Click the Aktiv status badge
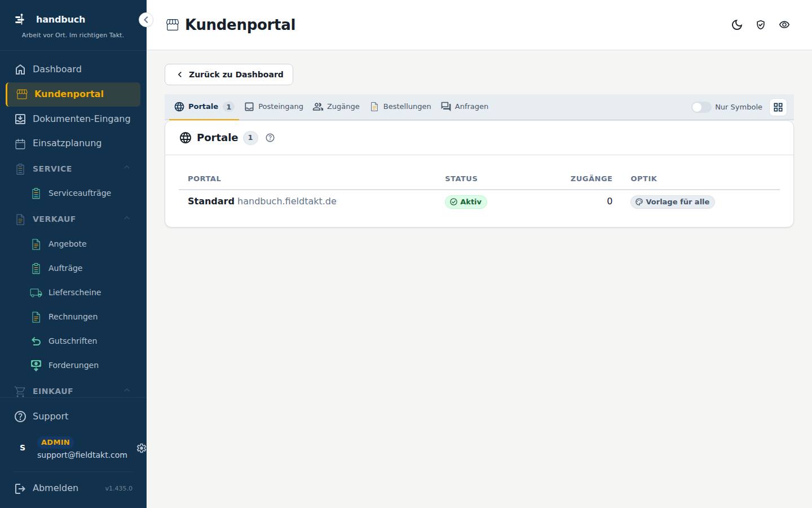Image resolution: width=812 pixels, height=508 pixels. [466, 202]
